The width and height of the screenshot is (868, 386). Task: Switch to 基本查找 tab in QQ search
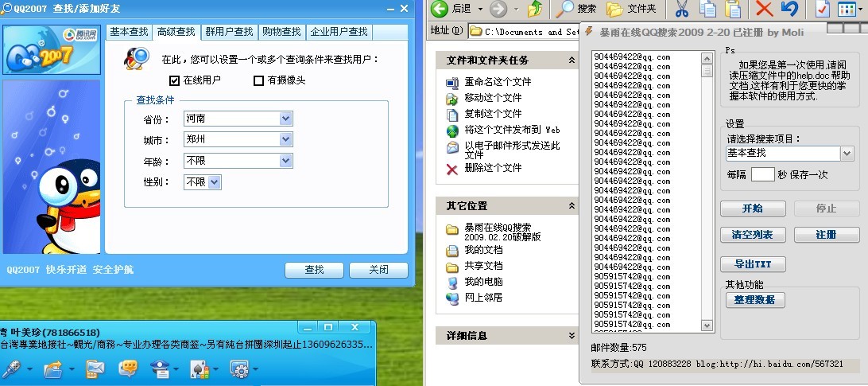click(x=129, y=32)
